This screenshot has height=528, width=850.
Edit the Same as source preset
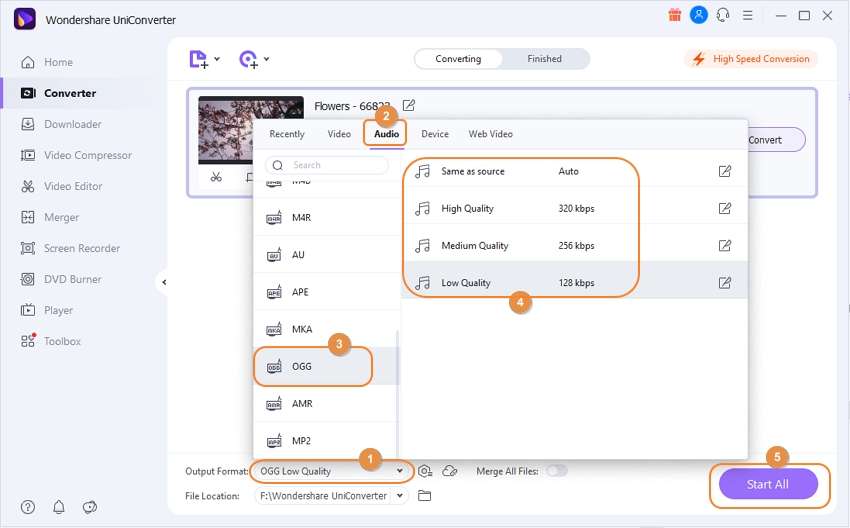(x=725, y=171)
